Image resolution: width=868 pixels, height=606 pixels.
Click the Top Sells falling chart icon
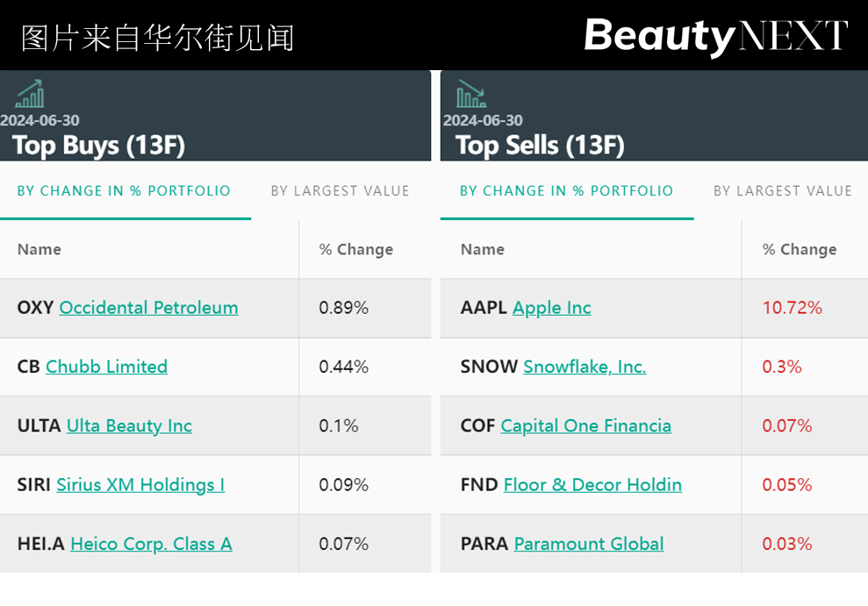point(471,94)
